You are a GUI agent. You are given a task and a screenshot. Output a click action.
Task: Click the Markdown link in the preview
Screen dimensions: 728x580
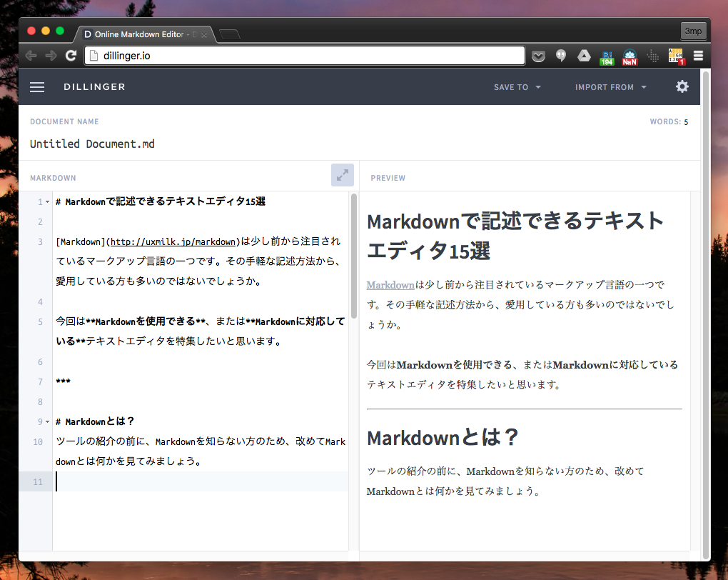(x=390, y=285)
